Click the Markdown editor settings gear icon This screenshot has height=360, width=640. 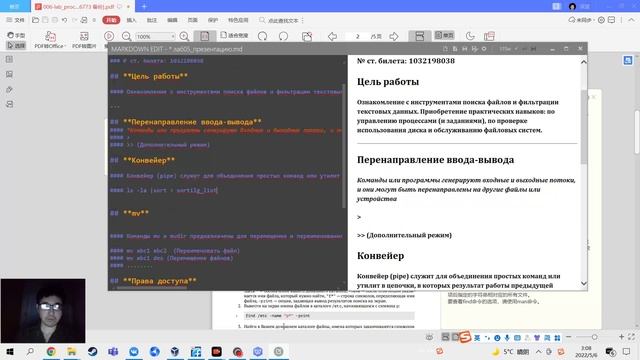coord(484,49)
